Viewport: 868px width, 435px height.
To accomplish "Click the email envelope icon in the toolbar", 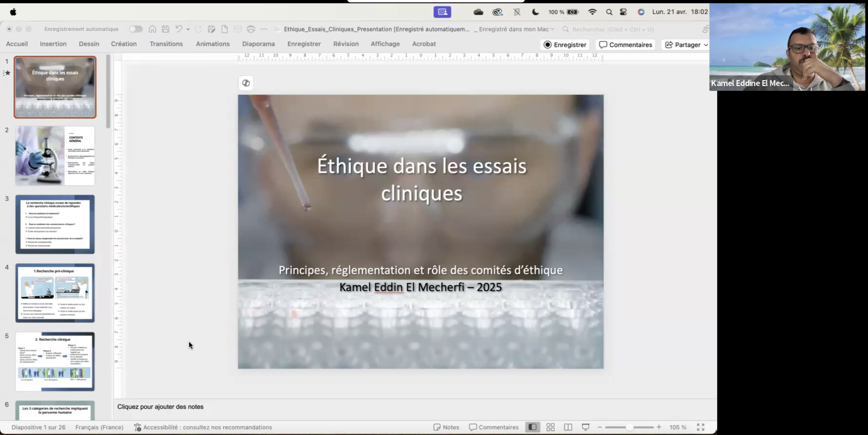I will click(238, 29).
